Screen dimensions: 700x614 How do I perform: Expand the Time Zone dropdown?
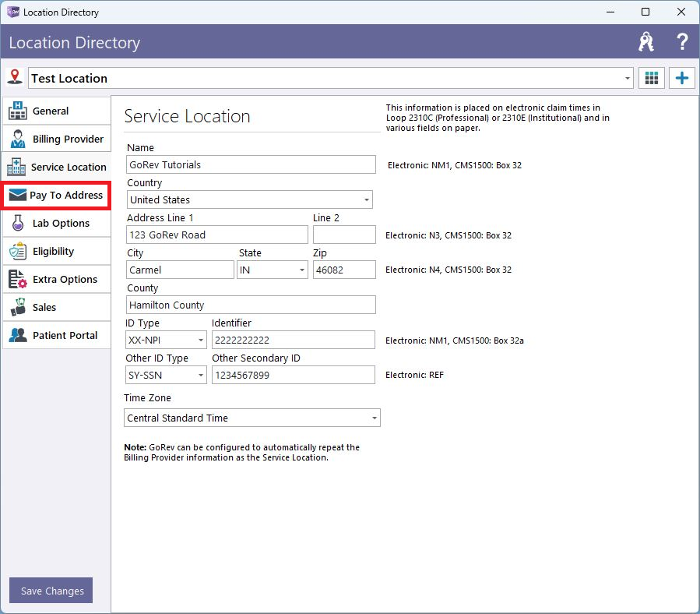coord(374,418)
